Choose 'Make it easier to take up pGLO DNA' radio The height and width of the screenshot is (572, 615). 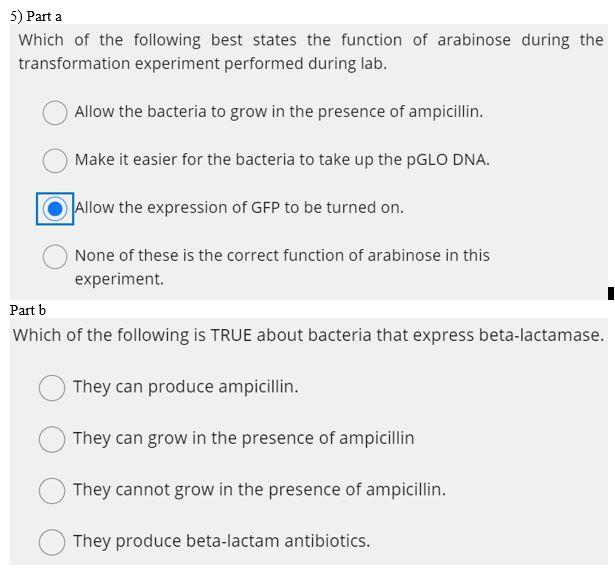coord(55,160)
